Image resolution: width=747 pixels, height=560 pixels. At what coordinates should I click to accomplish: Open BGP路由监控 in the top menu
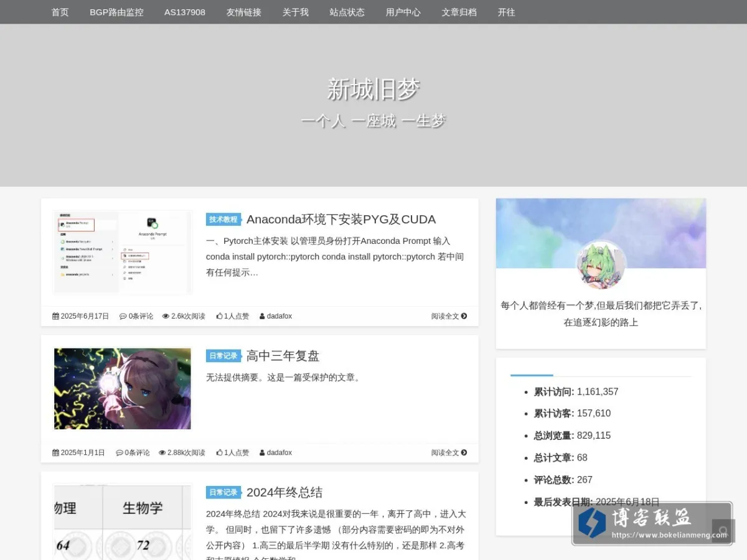(x=116, y=12)
